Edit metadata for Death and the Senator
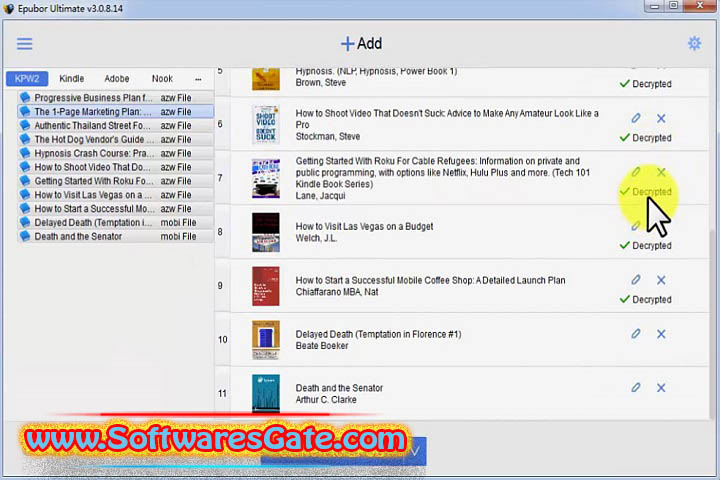The height and width of the screenshot is (480, 720). coord(636,388)
